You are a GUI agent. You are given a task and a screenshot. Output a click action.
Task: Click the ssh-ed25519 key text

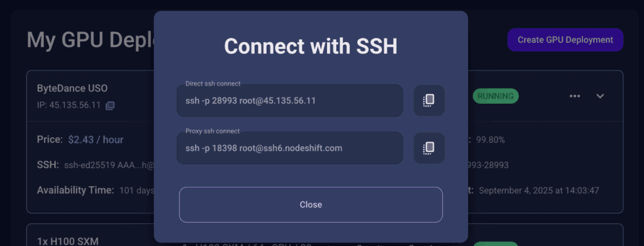coord(109,165)
